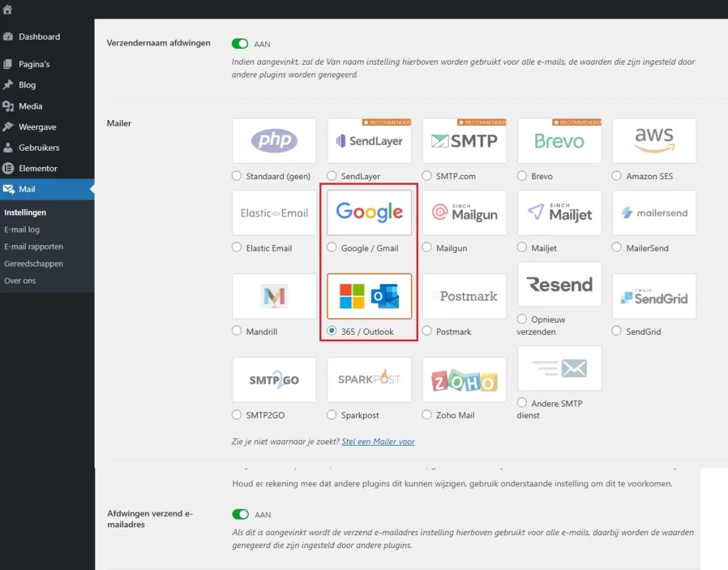Click the mailersend logo tile
This screenshot has height=570, width=728.
pos(654,213)
